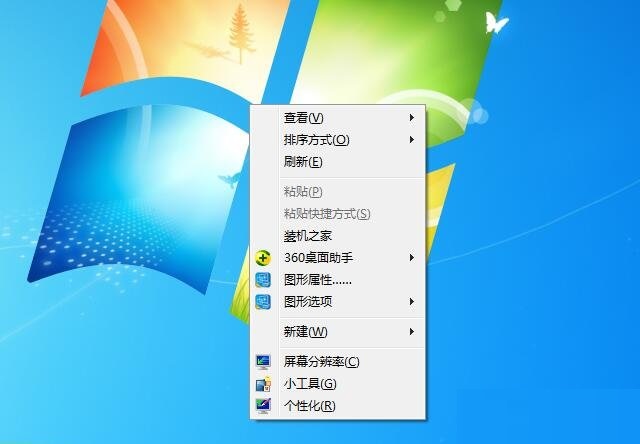Click the personalize icon beside 个性化
Image resolution: width=640 pixels, height=444 pixels.
(x=263, y=406)
